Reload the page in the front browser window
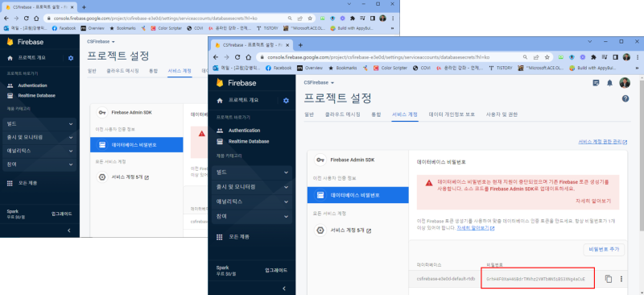This screenshot has width=644, height=295. 237,57
